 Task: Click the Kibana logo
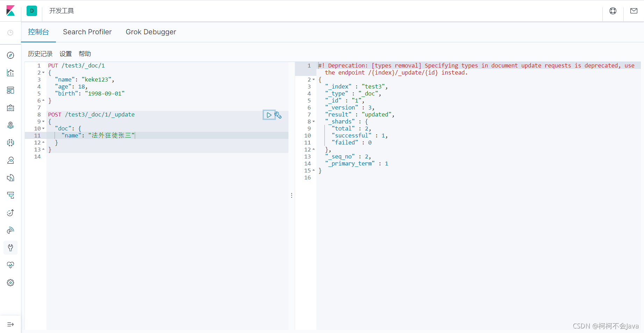pos(10,11)
